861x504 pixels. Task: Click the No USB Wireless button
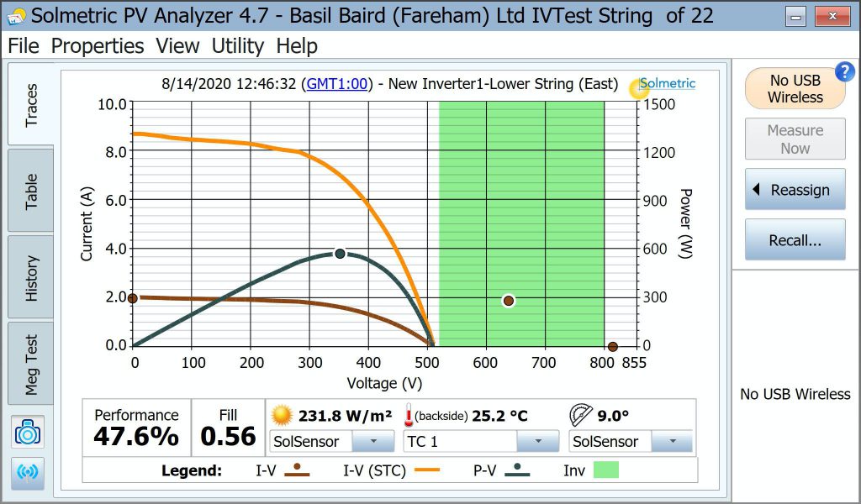click(795, 89)
